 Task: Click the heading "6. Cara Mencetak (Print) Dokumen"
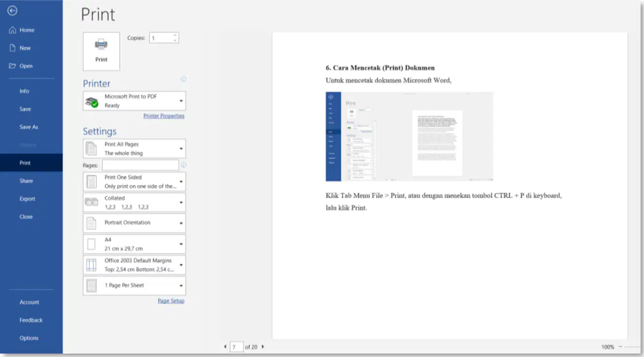pyautogui.click(x=380, y=68)
